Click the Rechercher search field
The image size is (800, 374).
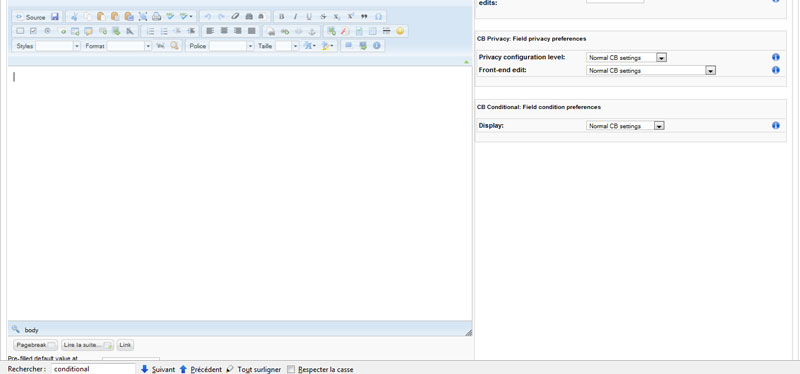pyautogui.click(x=93, y=369)
